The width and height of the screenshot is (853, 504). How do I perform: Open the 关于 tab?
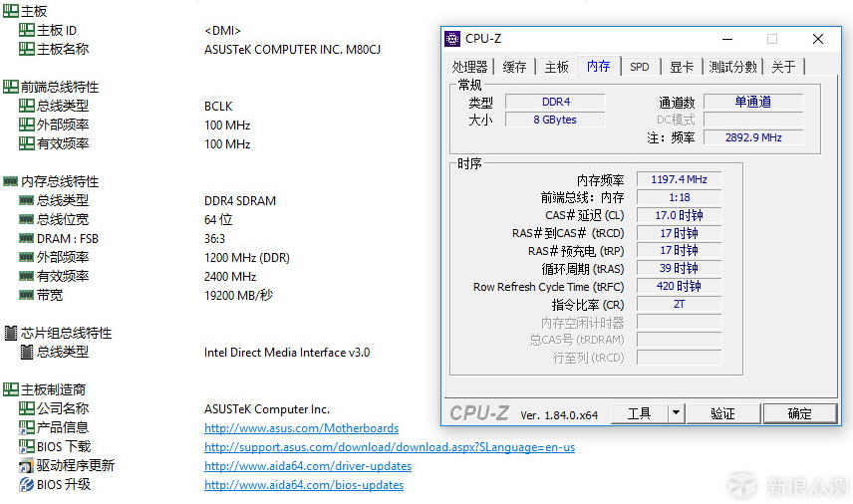(x=783, y=67)
